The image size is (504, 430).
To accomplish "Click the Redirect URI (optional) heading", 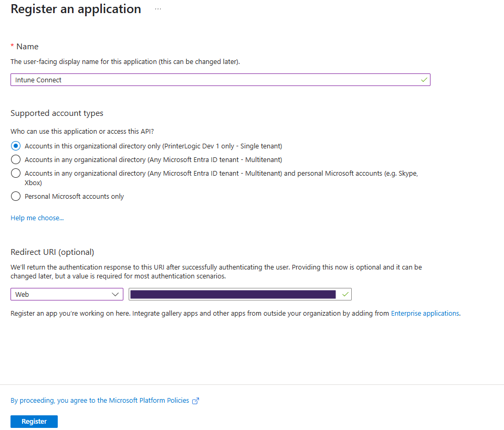I will click(x=52, y=252).
